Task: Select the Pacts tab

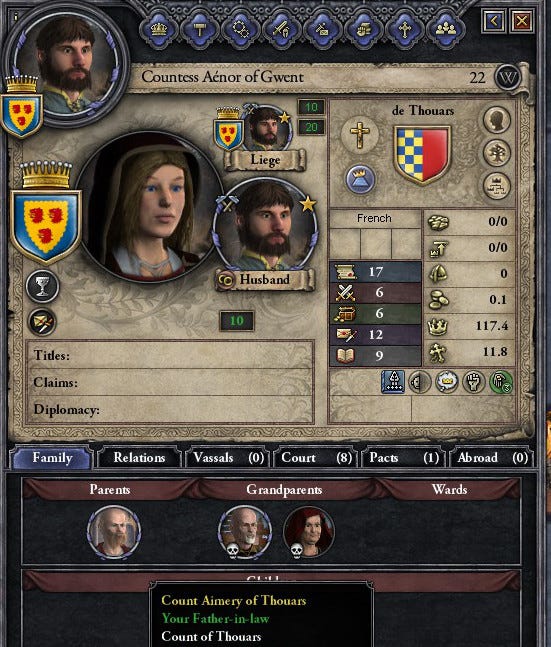Action: click(404, 458)
